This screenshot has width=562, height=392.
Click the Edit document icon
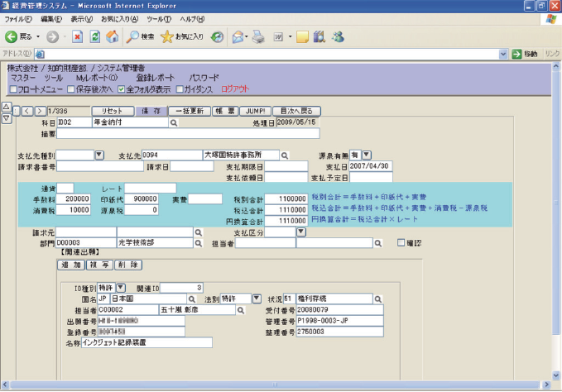(278, 36)
